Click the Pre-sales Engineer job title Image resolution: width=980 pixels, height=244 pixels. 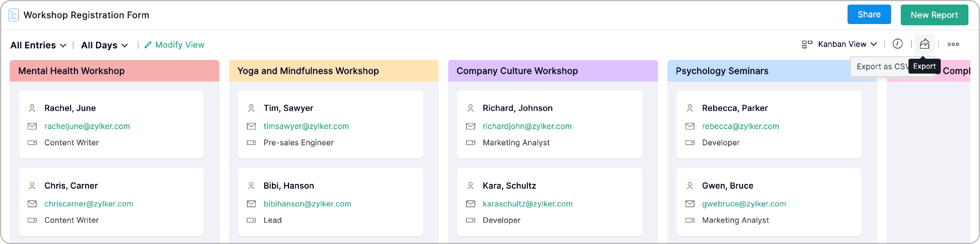pyautogui.click(x=298, y=142)
